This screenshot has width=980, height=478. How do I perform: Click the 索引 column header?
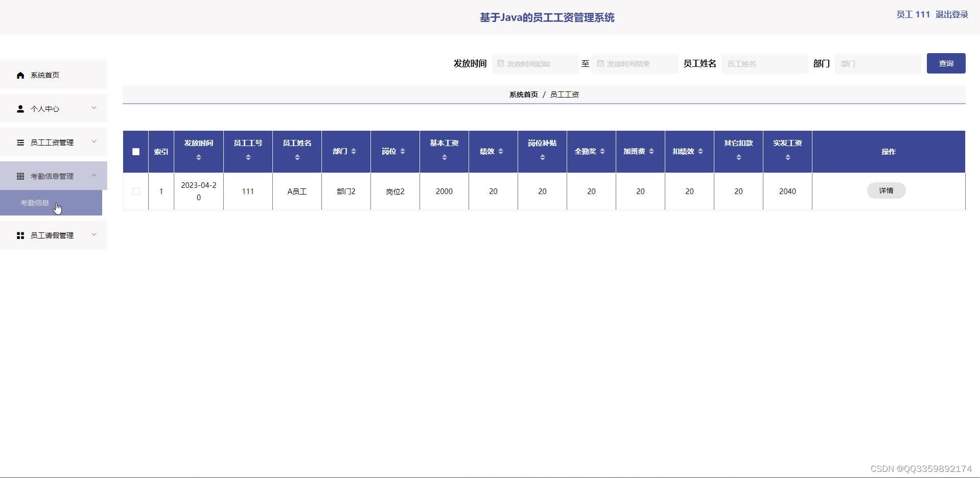(161, 152)
